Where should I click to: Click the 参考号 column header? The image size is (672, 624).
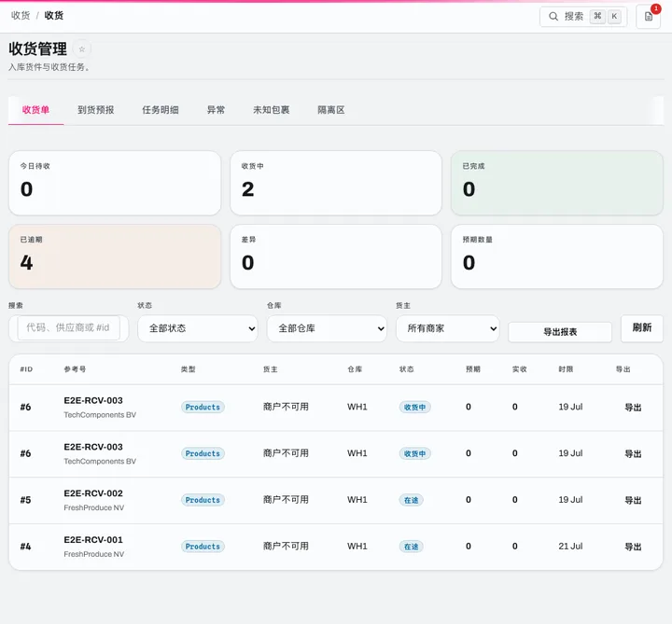point(75,369)
